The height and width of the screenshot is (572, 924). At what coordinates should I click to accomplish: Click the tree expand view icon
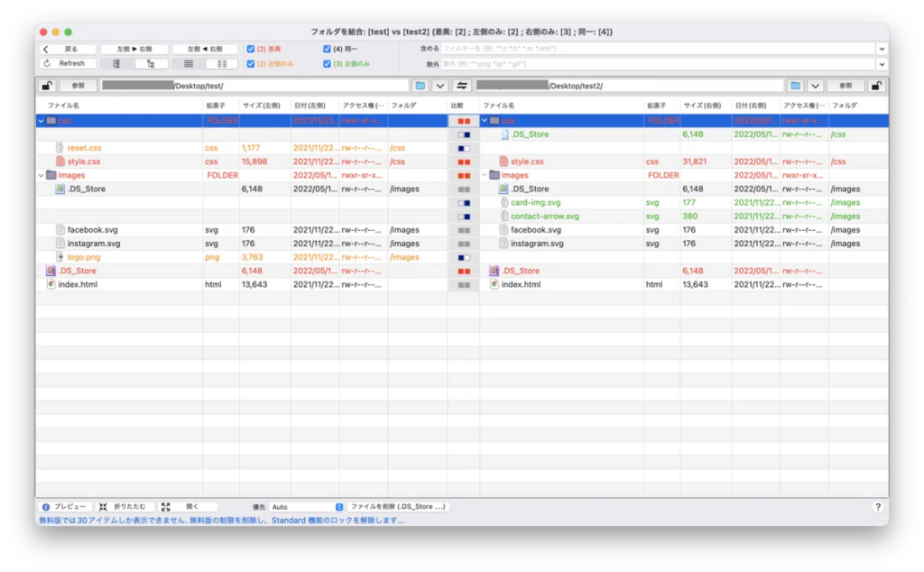(x=151, y=64)
